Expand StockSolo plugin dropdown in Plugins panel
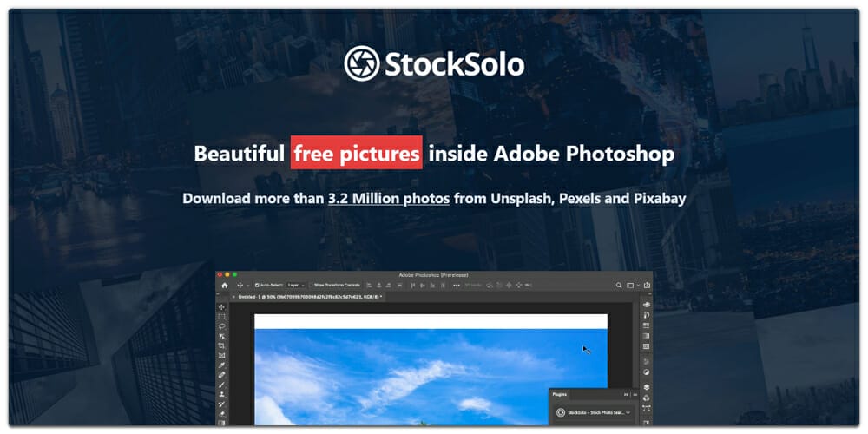This screenshot has width=868, height=434. click(628, 412)
